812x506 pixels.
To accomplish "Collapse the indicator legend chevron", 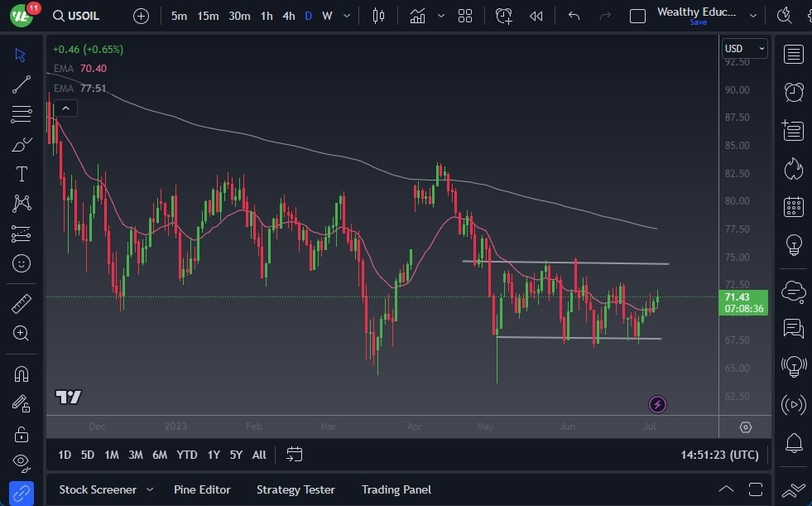I will [65, 108].
